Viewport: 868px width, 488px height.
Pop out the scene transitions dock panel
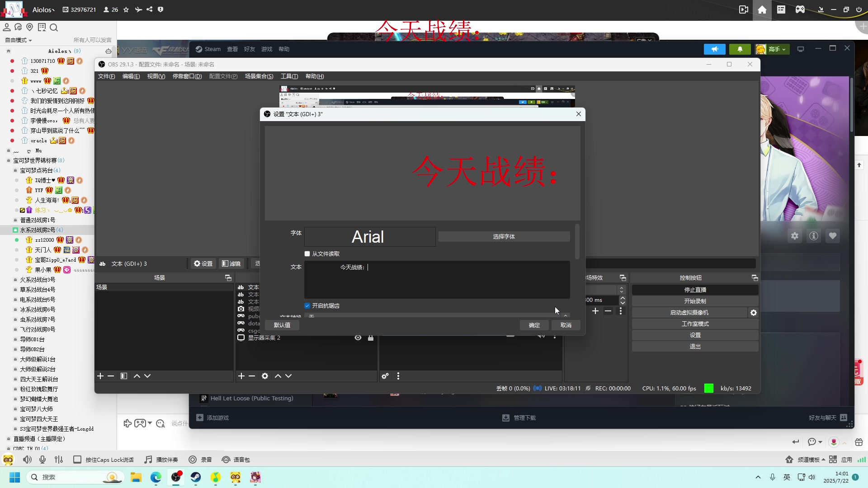pyautogui.click(x=623, y=278)
